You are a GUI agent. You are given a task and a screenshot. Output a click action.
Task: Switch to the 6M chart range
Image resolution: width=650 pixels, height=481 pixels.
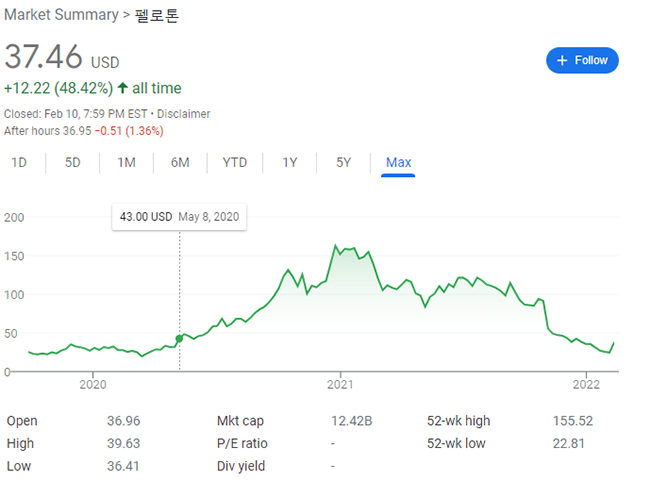tap(180, 163)
